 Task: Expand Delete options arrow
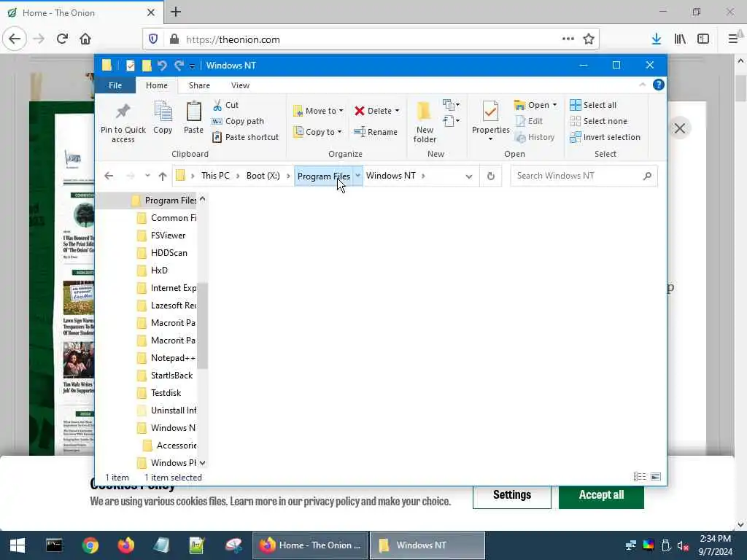point(397,111)
